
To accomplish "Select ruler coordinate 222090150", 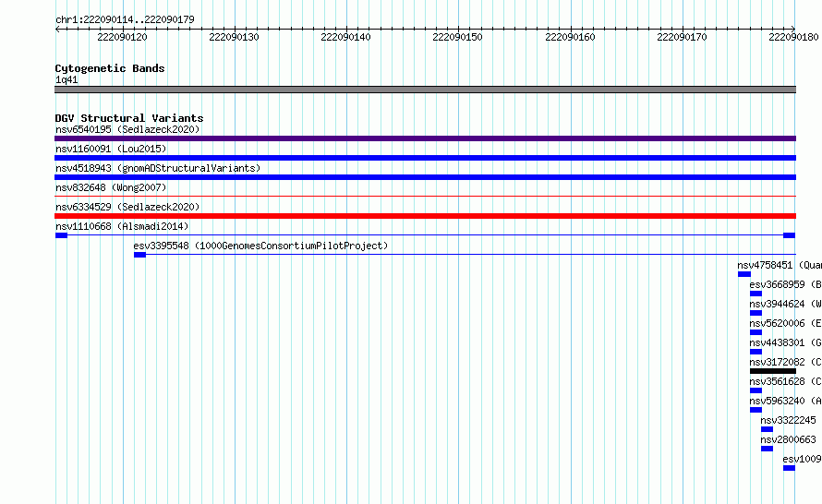I will tap(457, 37).
